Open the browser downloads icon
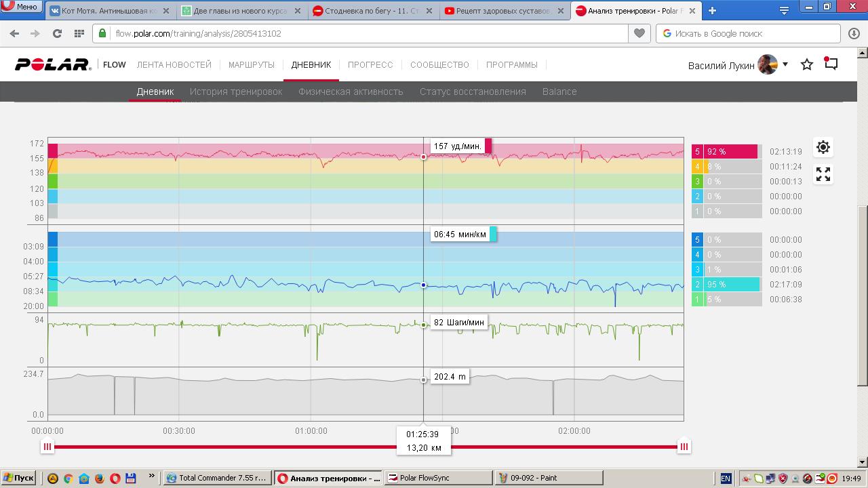 (854, 33)
